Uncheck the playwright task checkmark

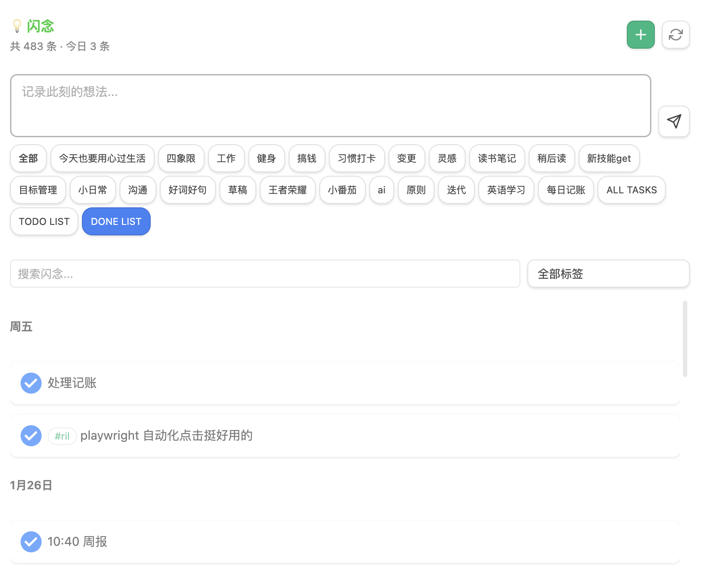[31, 436]
